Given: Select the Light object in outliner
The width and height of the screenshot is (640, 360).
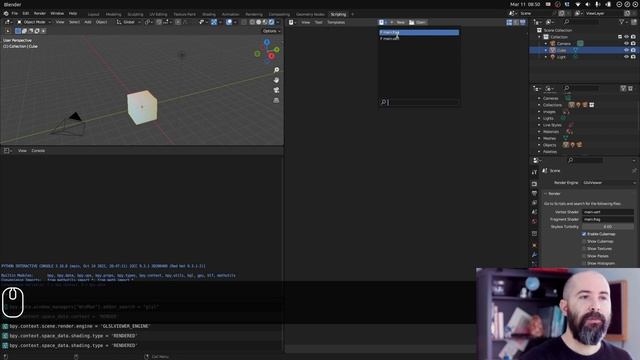Looking at the screenshot, I should click(x=561, y=57).
